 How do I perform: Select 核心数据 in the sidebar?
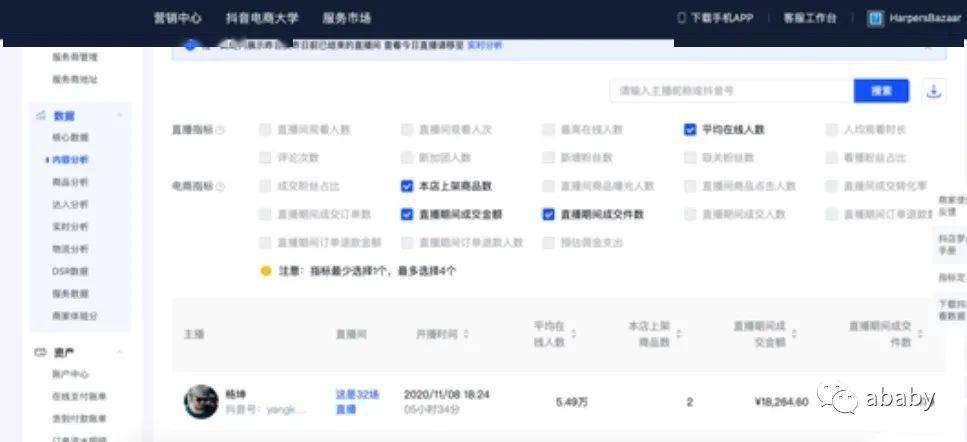[70, 137]
